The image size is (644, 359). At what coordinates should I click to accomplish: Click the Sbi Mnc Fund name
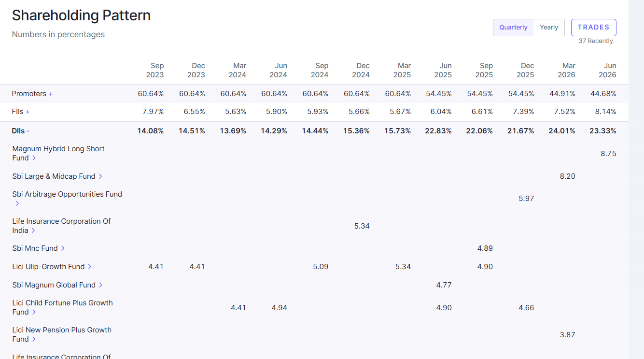(35, 248)
